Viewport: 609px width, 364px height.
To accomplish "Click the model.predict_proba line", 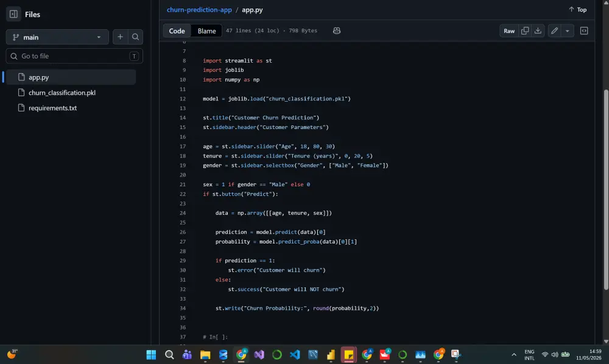I will (286, 242).
